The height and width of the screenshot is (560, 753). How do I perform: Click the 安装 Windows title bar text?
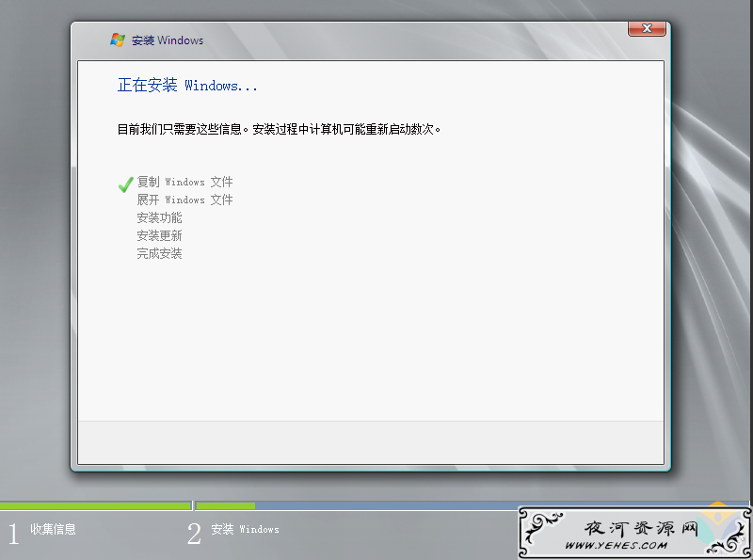(168, 40)
